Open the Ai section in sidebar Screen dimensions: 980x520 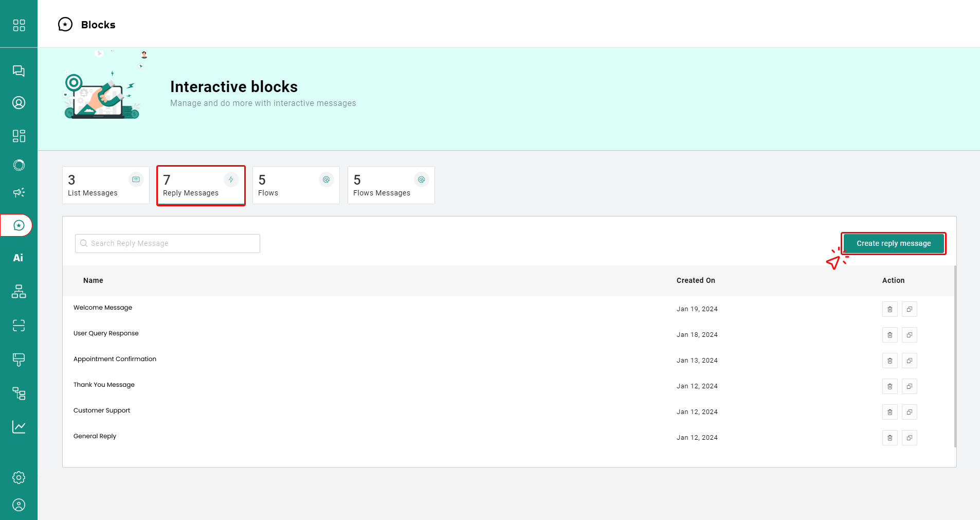19,258
